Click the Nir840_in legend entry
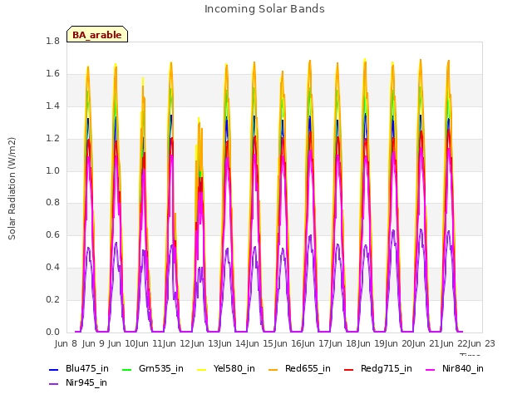This screenshot has width=532, height=399. click(x=455, y=368)
